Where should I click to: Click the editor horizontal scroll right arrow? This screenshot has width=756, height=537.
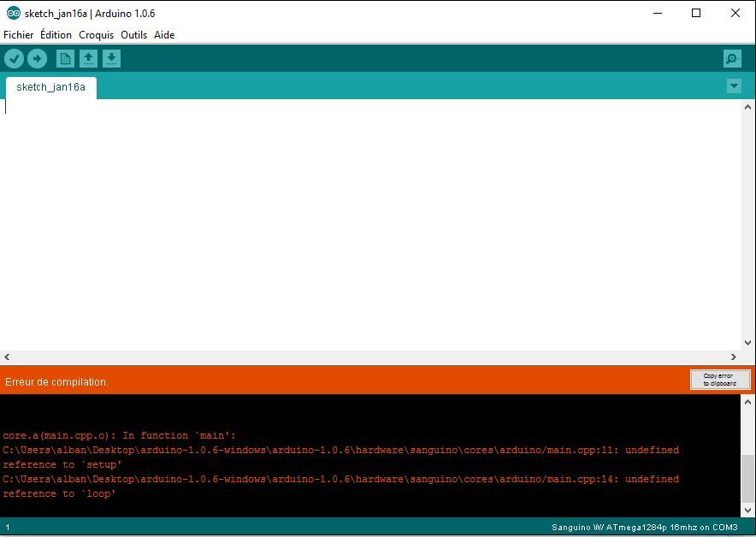pyautogui.click(x=734, y=357)
